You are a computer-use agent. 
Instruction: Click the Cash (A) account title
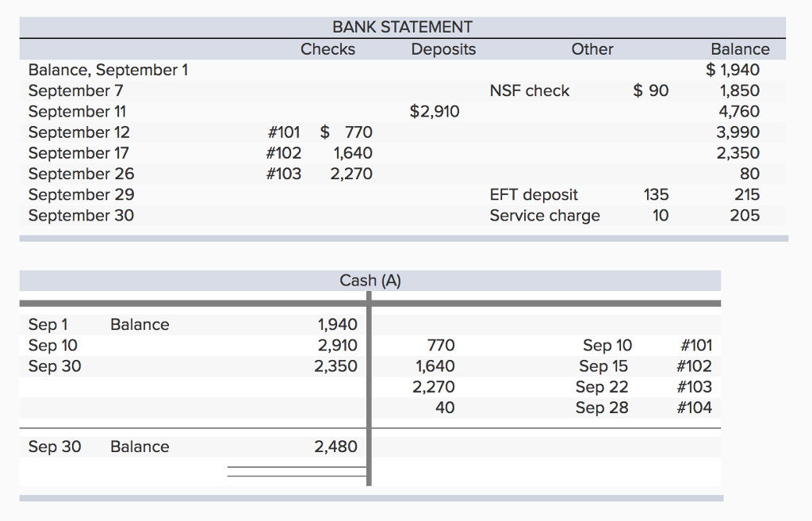click(x=370, y=280)
